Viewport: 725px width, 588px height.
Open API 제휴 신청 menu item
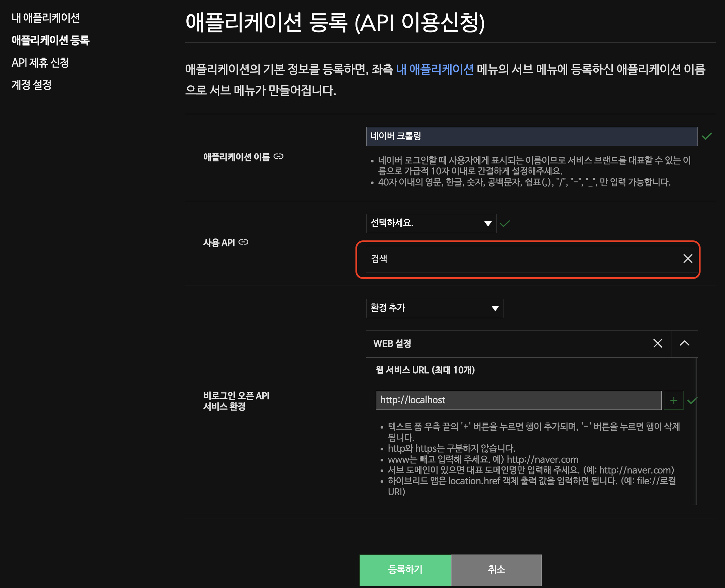[40, 63]
